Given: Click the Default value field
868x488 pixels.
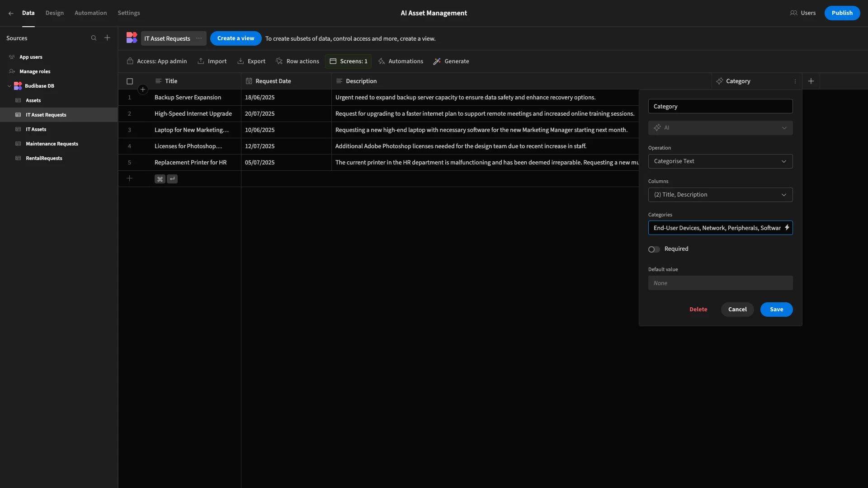Looking at the screenshot, I should tap(720, 283).
